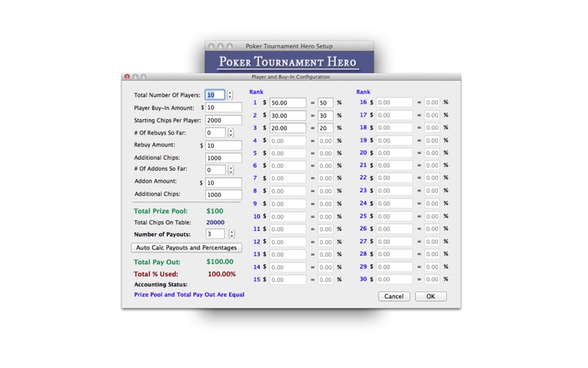Click Rank 18 dollar payout field
This screenshot has height=368, width=588.
pos(395,127)
